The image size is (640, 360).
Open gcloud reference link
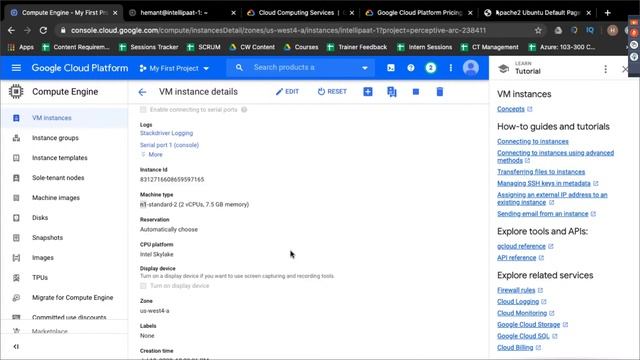(521, 246)
